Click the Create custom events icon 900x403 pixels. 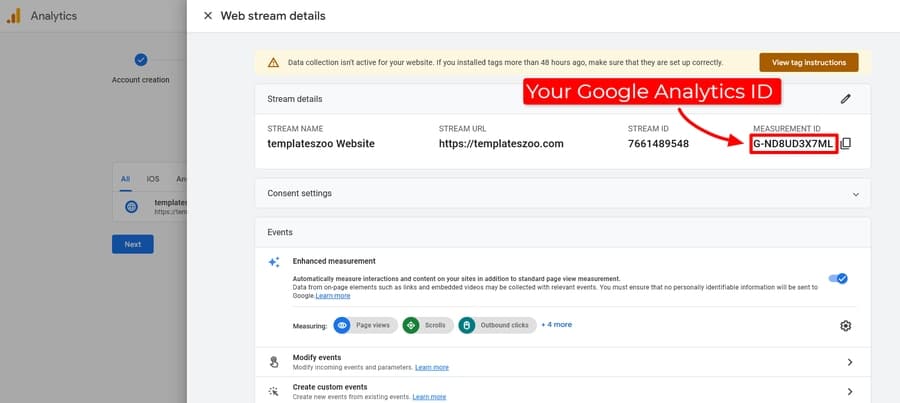(x=274, y=392)
